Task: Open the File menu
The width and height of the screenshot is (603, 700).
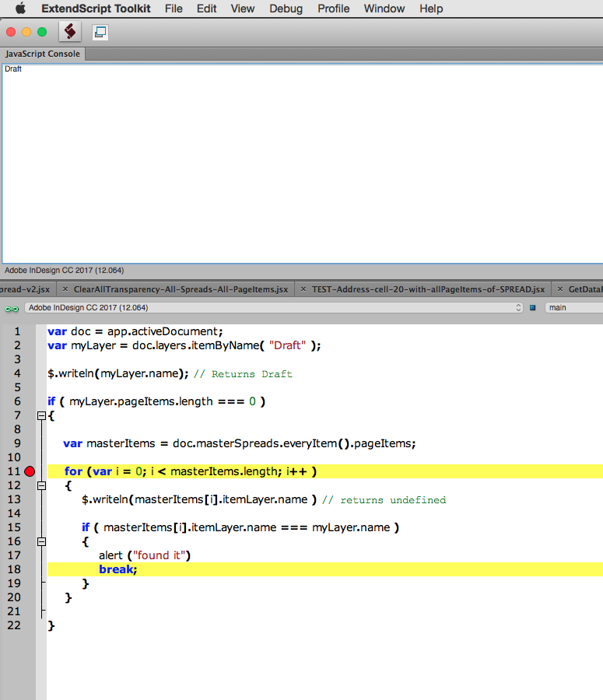Action: click(174, 9)
